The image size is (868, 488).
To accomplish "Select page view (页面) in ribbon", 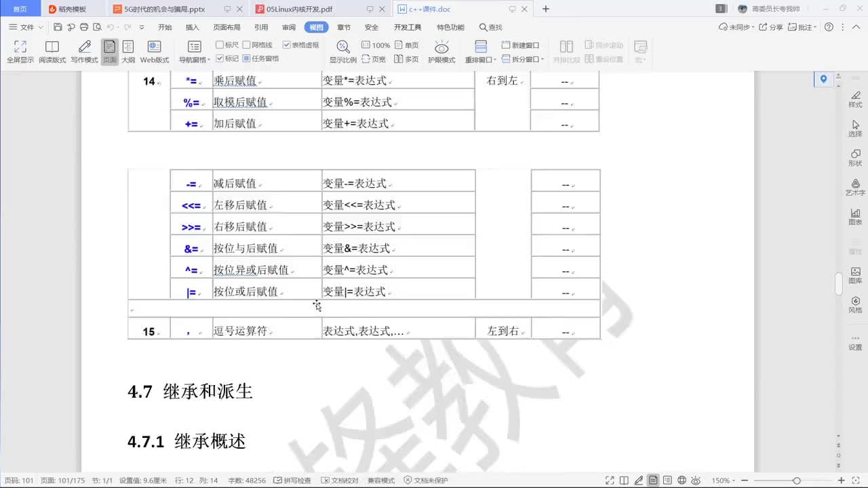I will pos(109,52).
